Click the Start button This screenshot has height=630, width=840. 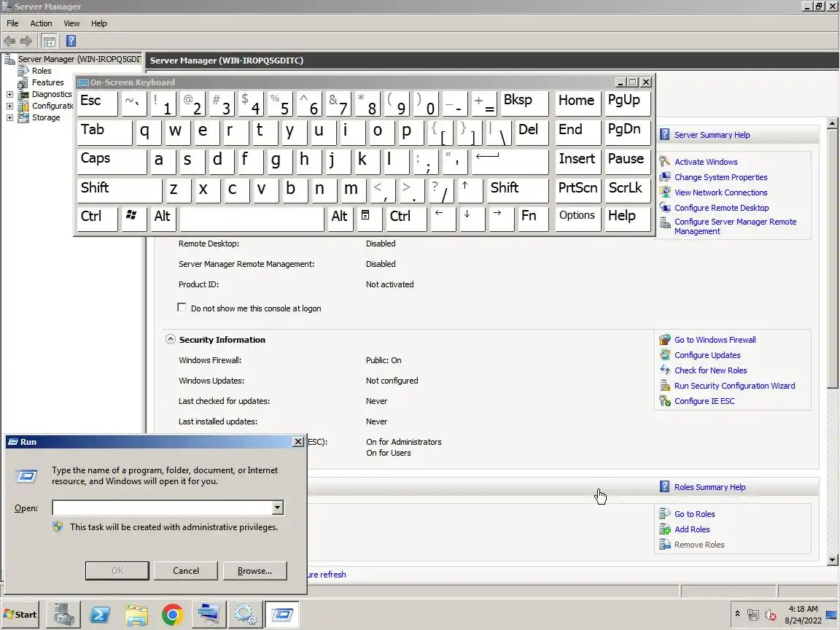21,615
